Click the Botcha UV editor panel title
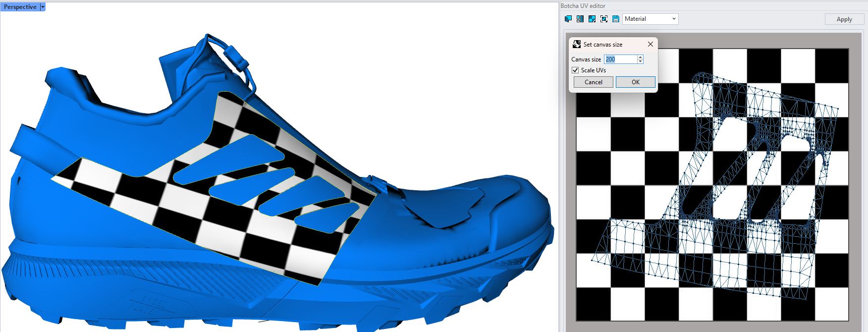 point(583,6)
